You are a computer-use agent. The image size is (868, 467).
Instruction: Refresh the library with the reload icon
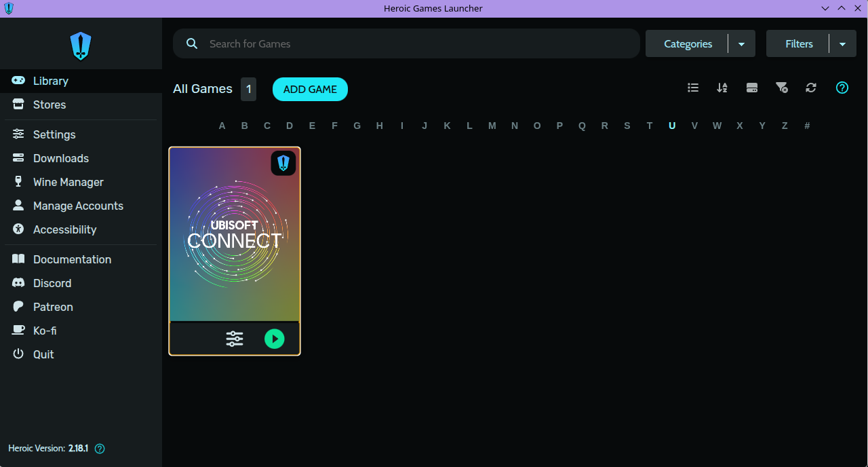tap(811, 88)
